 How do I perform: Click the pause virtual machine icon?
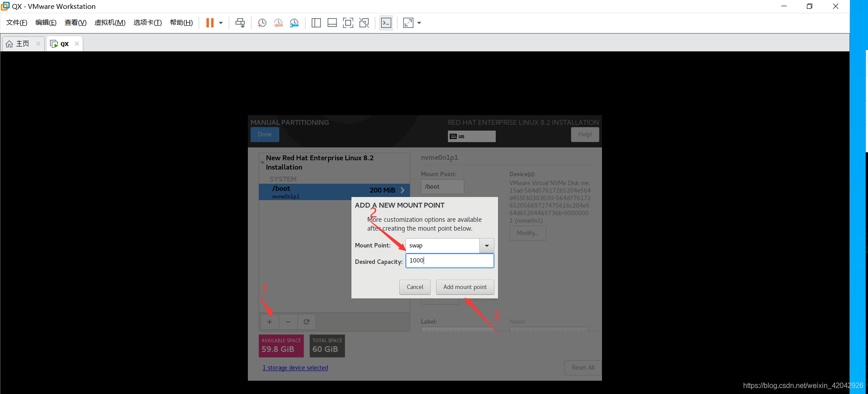(x=210, y=23)
